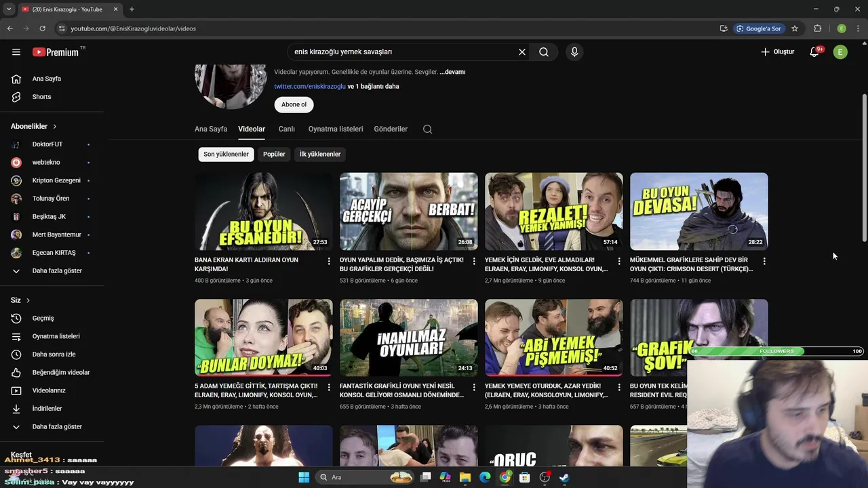Switch to the Gönderiler channel tab
This screenshot has width=868, height=488.
[x=391, y=129]
